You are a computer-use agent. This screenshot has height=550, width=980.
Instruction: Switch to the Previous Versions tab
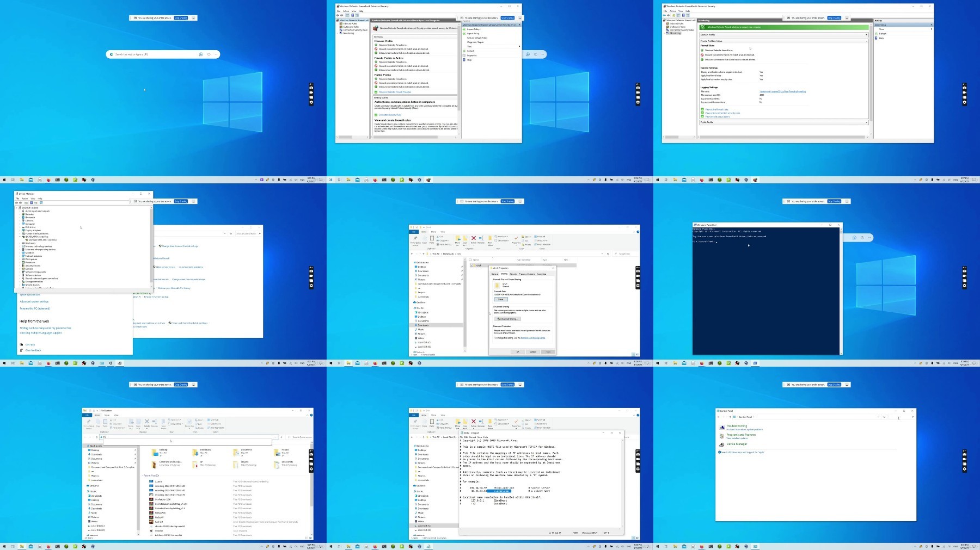pos(526,274)
